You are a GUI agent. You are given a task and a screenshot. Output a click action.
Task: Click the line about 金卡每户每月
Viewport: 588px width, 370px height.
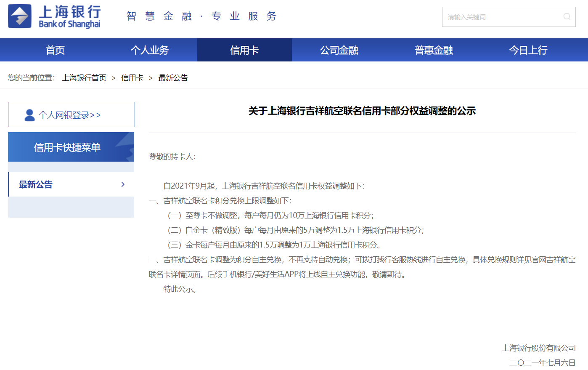pyautogui.click(x=274, y=245)
